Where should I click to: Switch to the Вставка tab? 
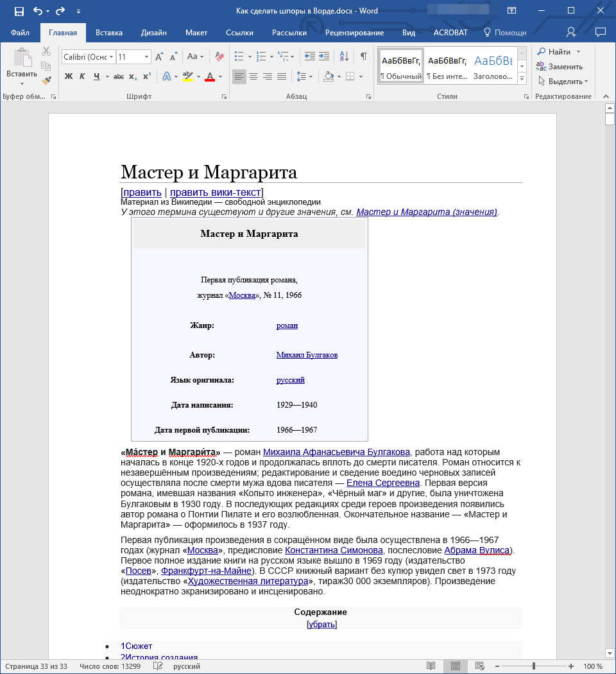pos(109,33)
